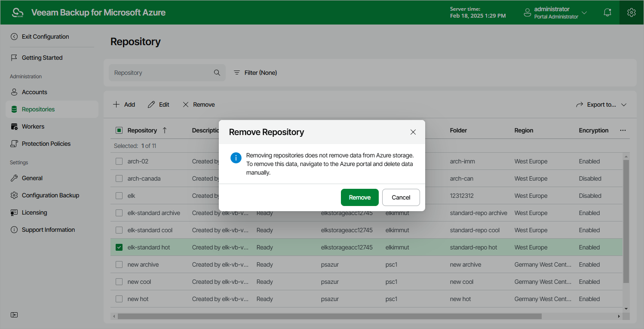Open the Export to... dropdown
The image size is (644, 329).
tap(601, 105)
